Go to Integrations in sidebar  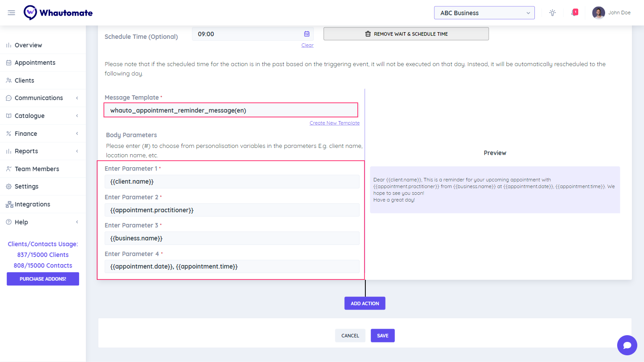click(32, 204)
